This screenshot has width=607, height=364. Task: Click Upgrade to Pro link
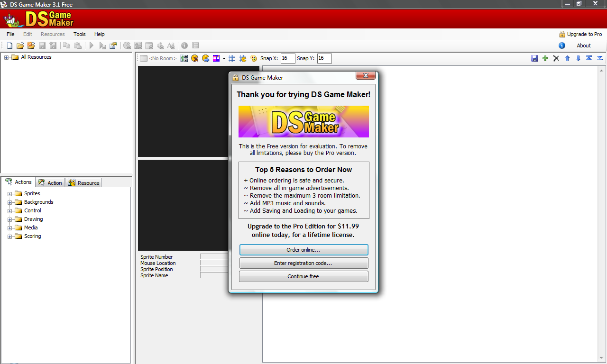[580, 34]
